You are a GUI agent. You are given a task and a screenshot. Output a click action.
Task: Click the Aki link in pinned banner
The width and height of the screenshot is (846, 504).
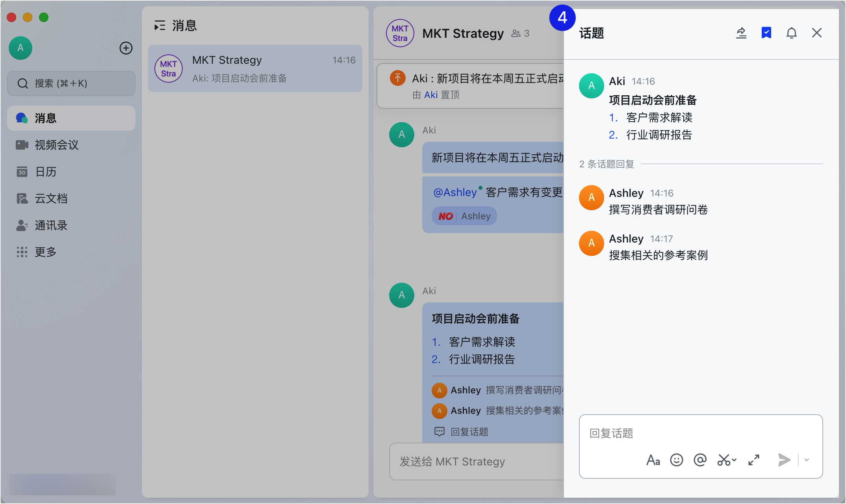430,95
